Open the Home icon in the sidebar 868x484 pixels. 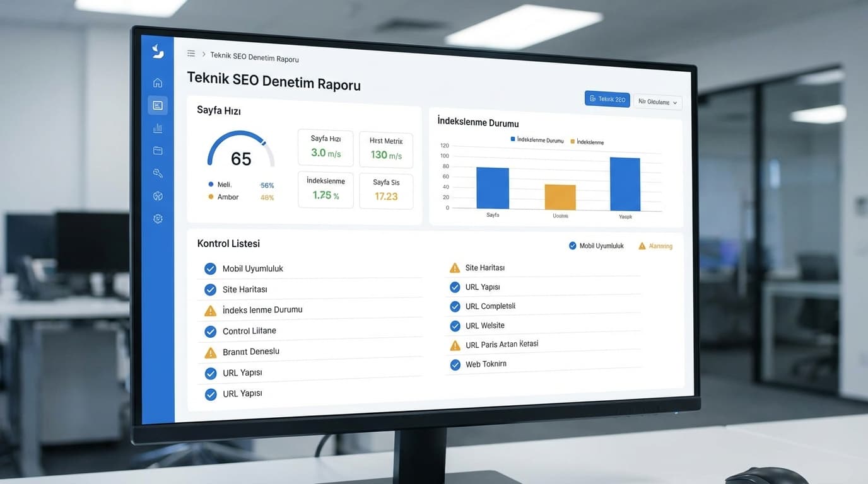[x=156, y=82]
